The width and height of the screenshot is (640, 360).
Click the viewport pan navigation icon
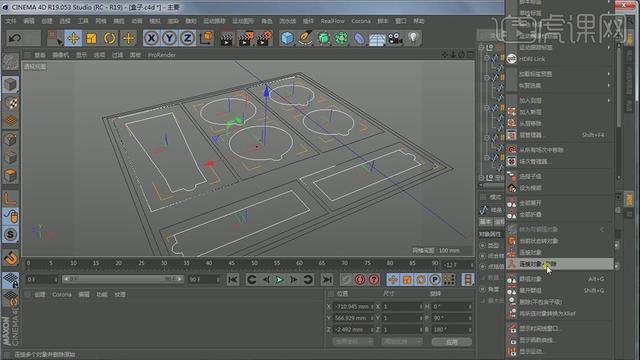tap(444, 54)
